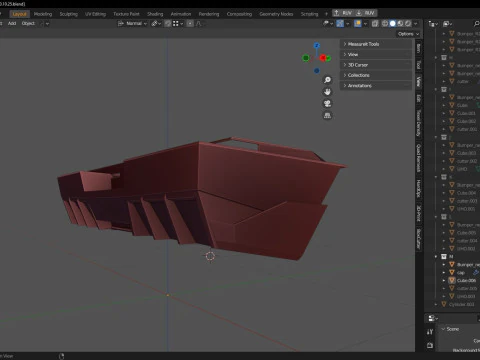Click the modifier wrench icon next to cap
Screen dimensions: 480x360
[476, 272]
